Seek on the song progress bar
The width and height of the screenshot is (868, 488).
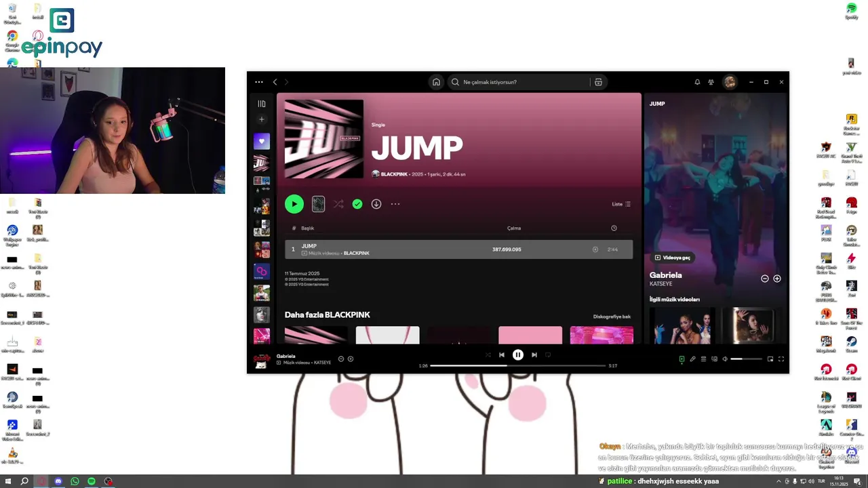click(x=518, y=366)
